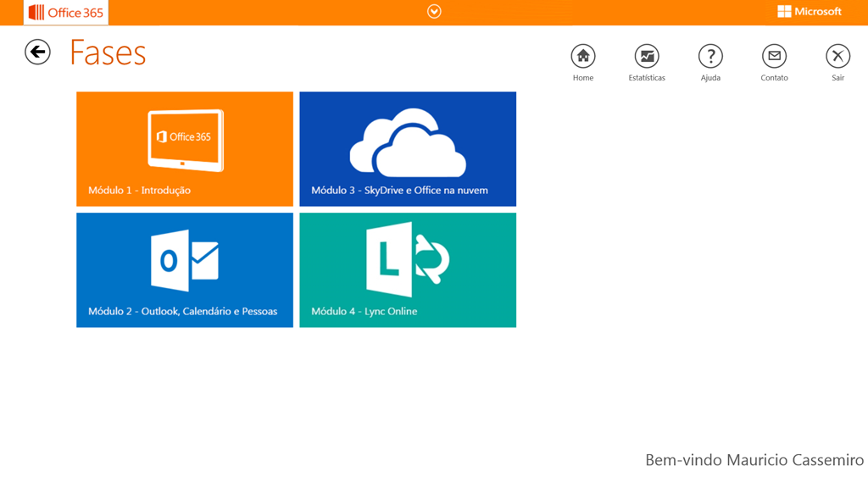This screenshot has width=868, height=488.
Task: Open Módulo 1 - Introdução tile
Action: (x=185, y=149)
